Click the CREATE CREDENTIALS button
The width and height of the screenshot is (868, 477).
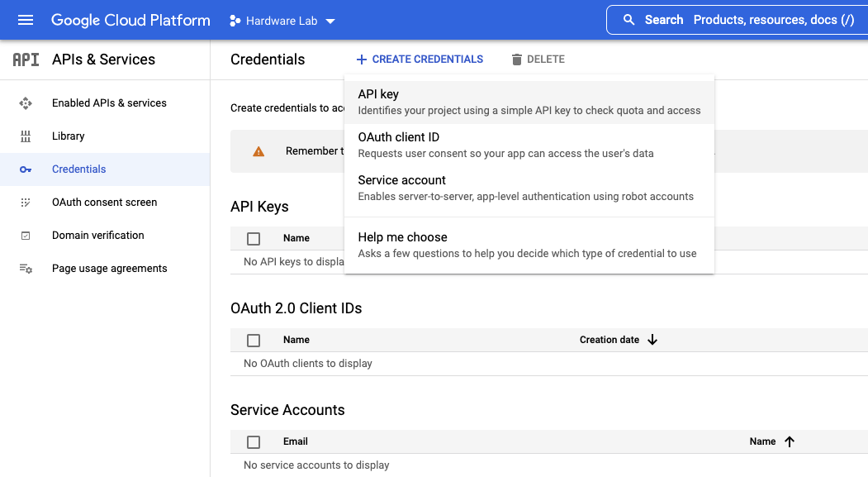point(420,59)
